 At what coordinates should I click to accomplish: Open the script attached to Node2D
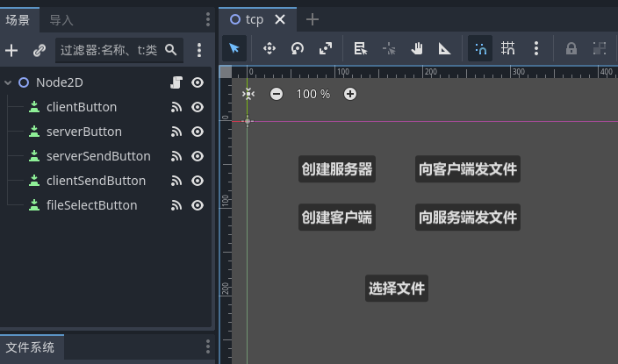coord(176,82)
